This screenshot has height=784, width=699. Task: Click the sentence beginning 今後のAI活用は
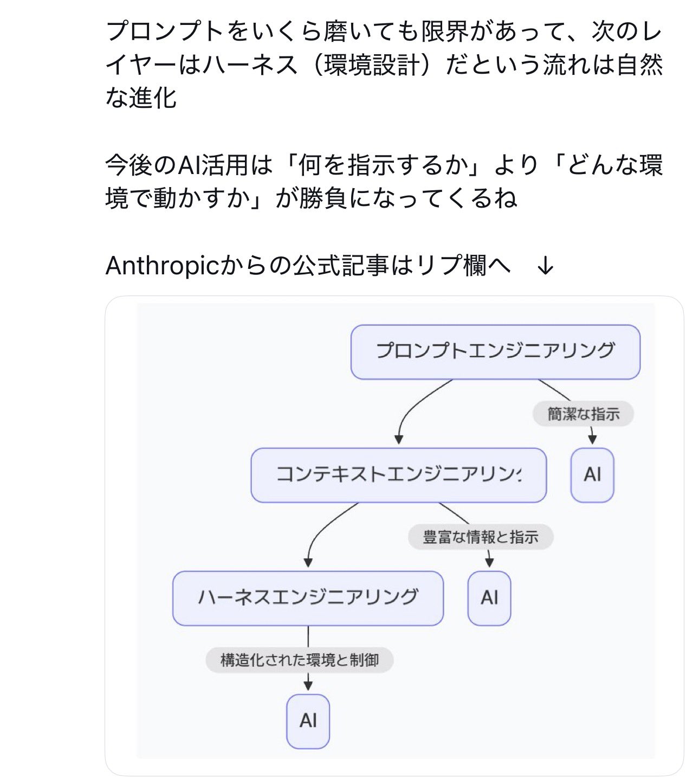384,181
